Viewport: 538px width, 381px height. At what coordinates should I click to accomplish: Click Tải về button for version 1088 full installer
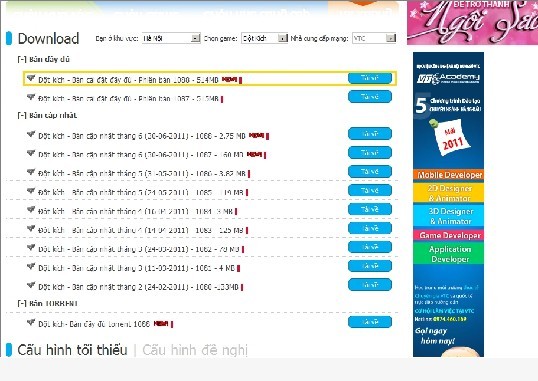point(370,78)
